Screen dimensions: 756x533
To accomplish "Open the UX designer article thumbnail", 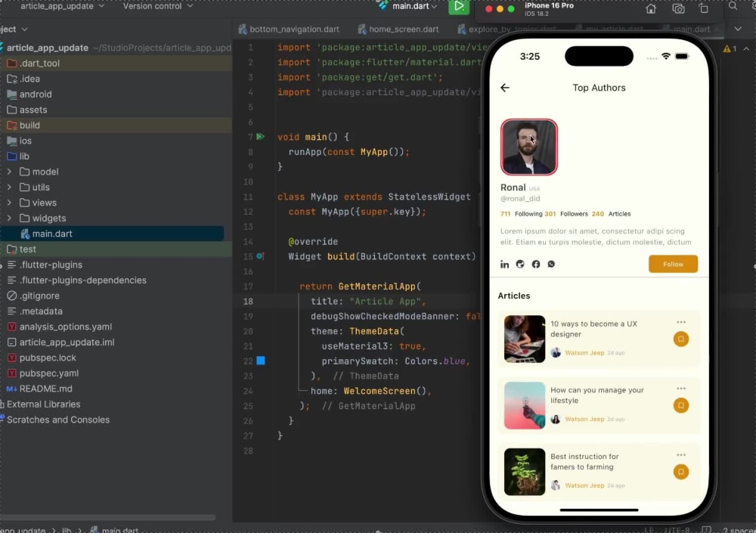I will point(525,339).
